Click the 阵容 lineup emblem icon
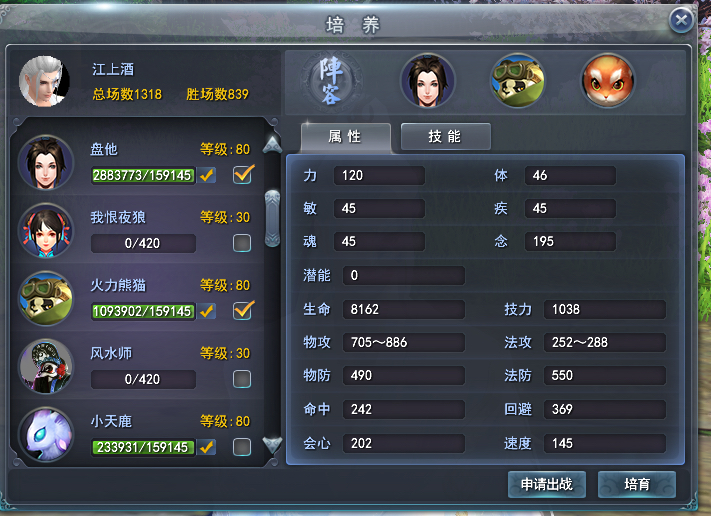The width and height of the screenshot is (711, 516). (x=331, y=81)
